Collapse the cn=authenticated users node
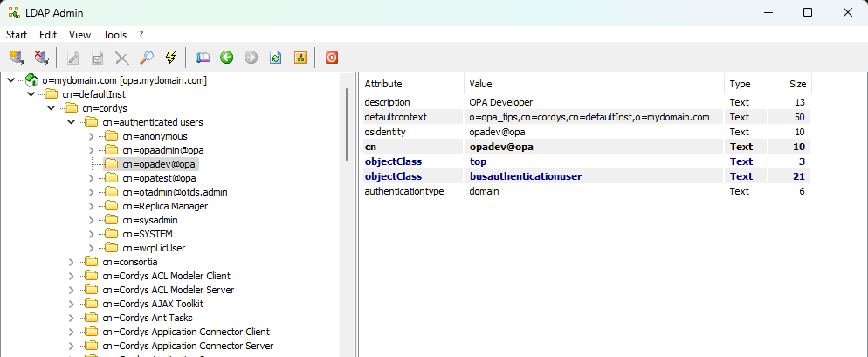Viewport: 868px width, 357px height. [71, 122]
